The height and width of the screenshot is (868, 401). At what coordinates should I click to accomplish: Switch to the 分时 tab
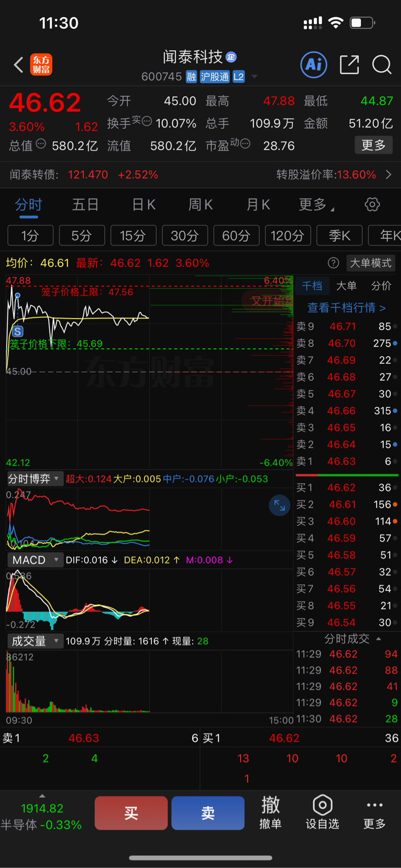pos(28,205)
